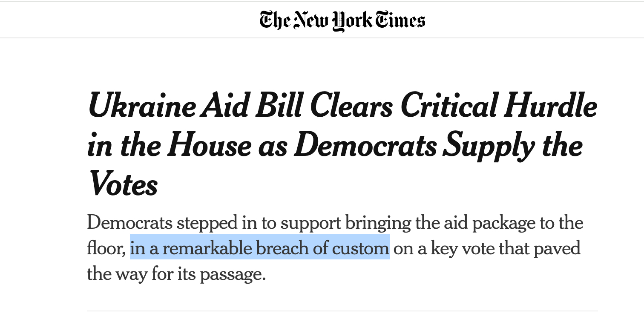Click the word "floor" in the summary
This screenshot has height=328, width=644.
[x=106, y=247]
